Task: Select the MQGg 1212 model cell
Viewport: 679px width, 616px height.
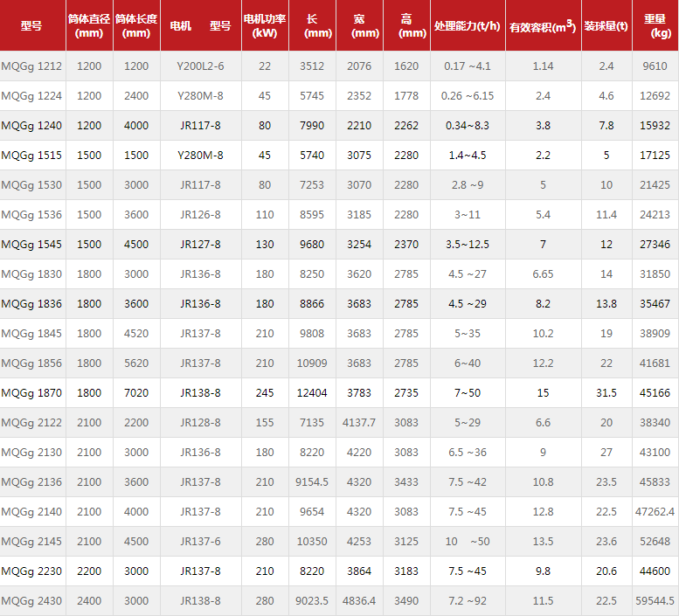Action: [x=31, y=66]
